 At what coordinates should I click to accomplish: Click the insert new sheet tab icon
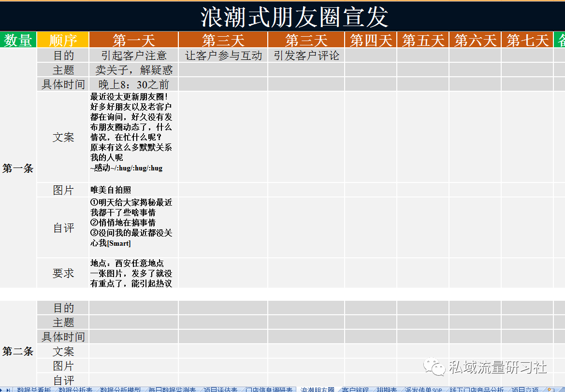click(550, 390)
